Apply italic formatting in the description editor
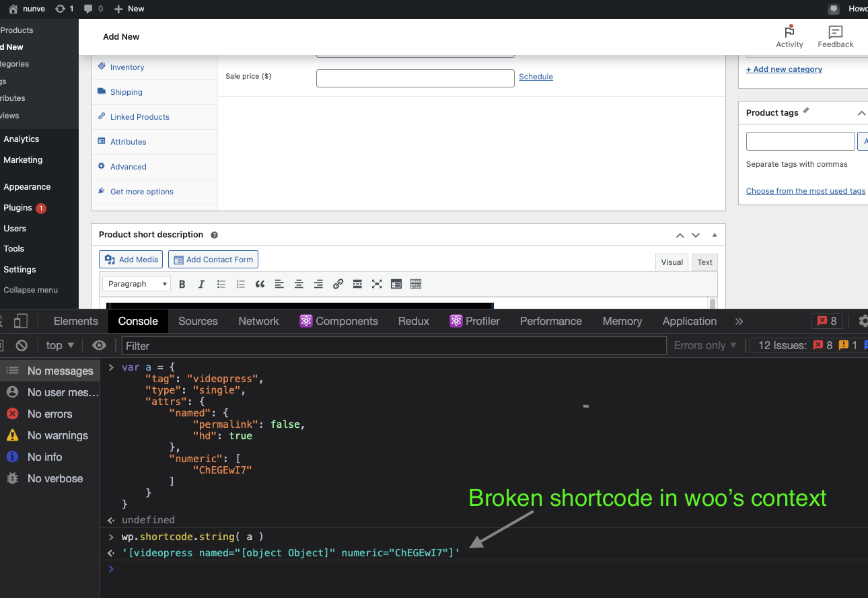The image size is (868, 598). (x=201, y=283)
